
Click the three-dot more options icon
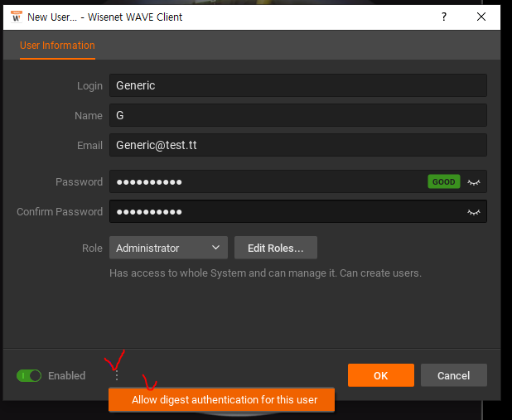116,375
